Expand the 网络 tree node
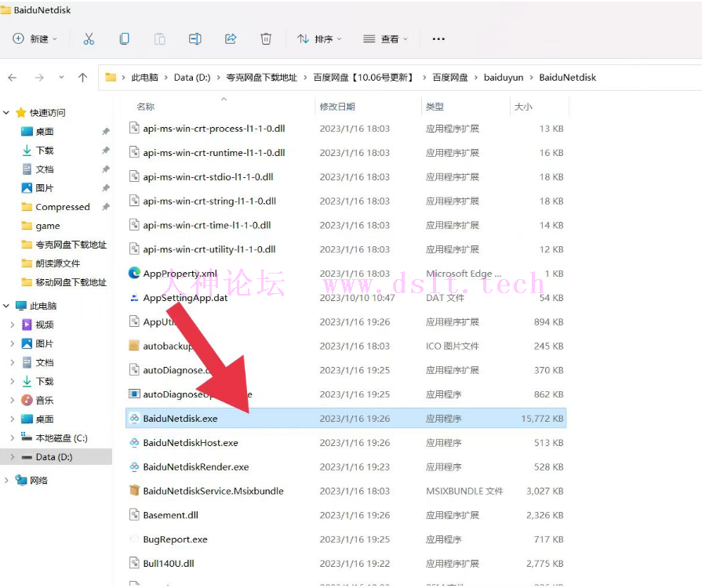 [x=5, y=480]
